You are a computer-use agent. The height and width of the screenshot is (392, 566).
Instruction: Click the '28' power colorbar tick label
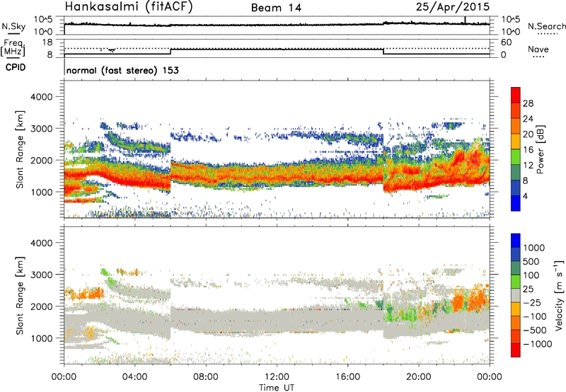point(528,103)
